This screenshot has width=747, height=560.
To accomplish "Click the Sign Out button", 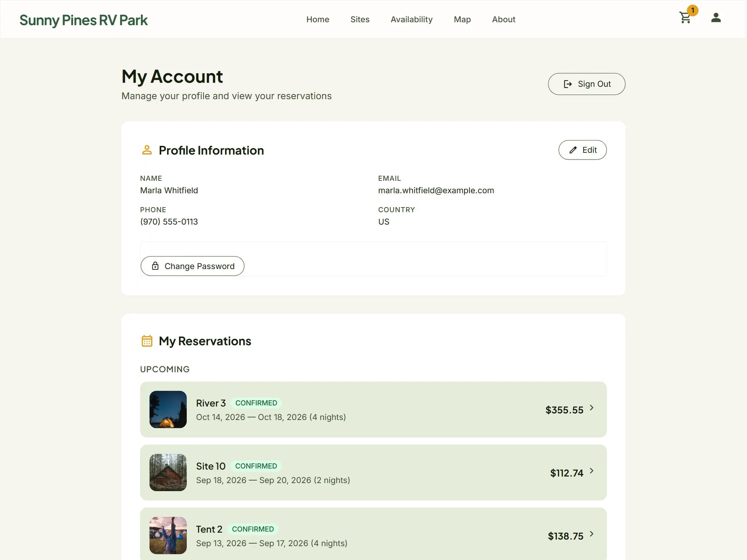I will (x=587, y=84).
